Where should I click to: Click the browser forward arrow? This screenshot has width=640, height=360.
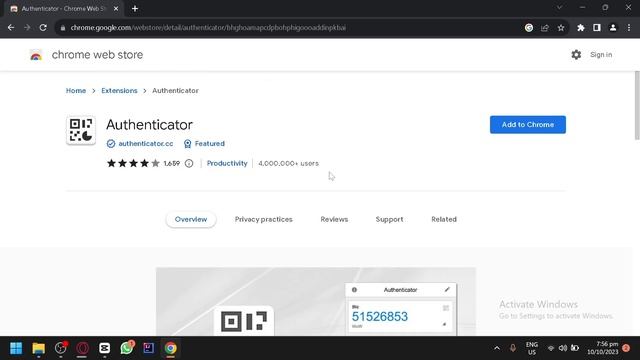(27, 28)
